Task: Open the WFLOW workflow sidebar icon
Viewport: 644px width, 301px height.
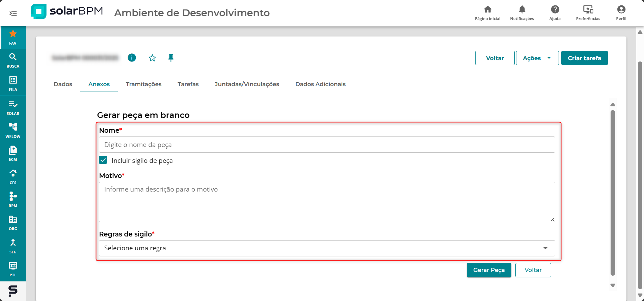Action: coord(13,130)
